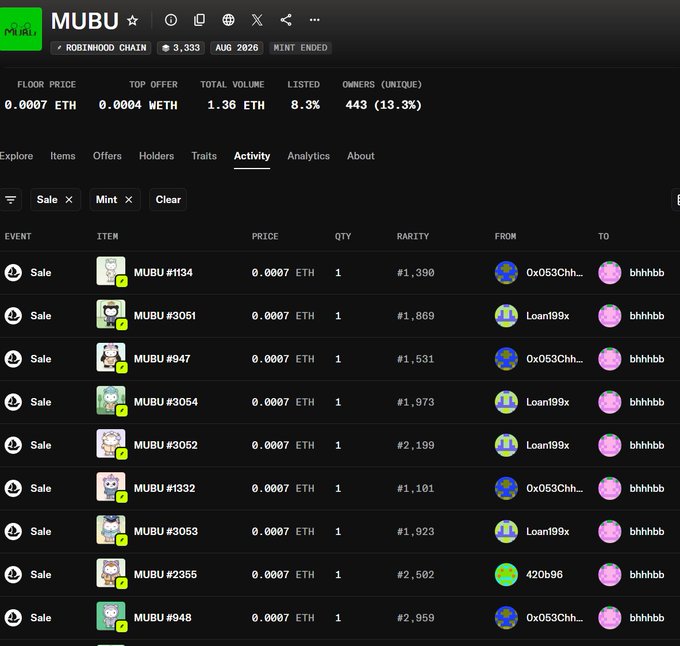Open seller Loan199x avatar on MUBU #3051 row
The image size is (680, 646).
pos(507,316)
